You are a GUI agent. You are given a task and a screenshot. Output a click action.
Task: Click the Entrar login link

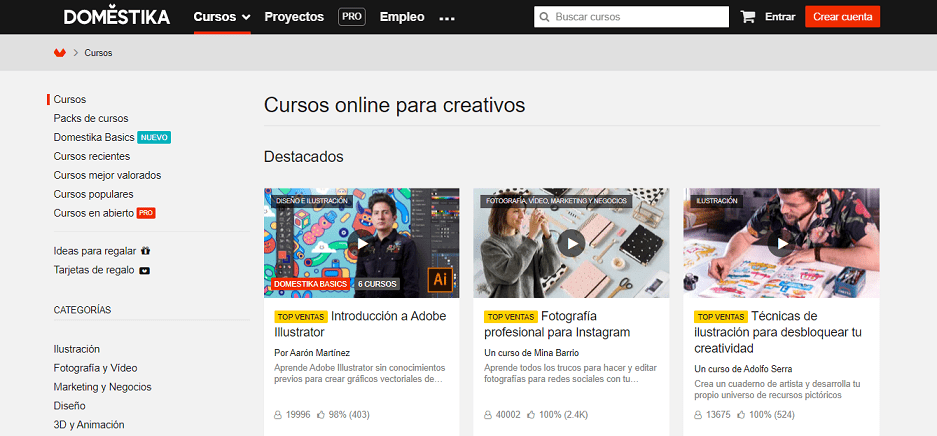(780, 17)
